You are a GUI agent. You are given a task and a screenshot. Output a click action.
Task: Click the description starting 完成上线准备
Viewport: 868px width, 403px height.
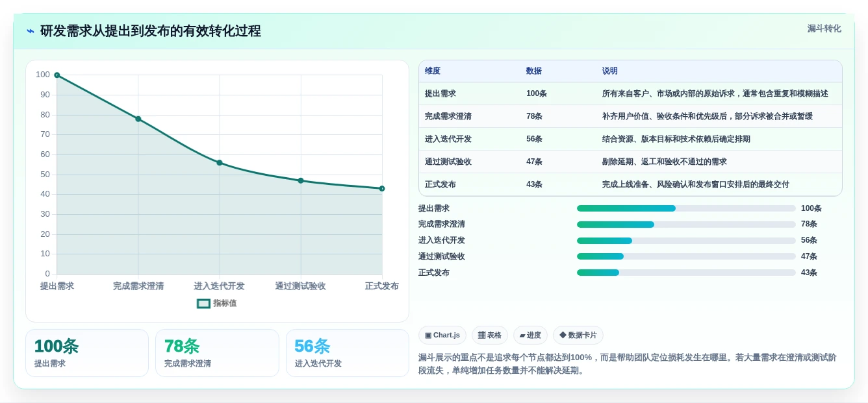coord(696,184)
